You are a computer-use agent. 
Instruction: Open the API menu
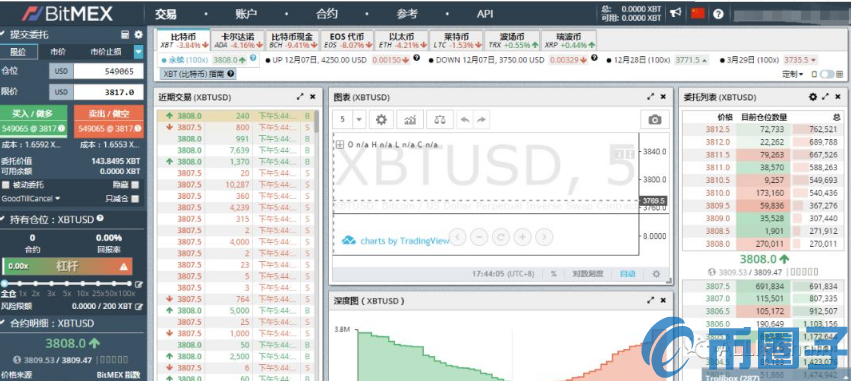click(x=485, y=14)
